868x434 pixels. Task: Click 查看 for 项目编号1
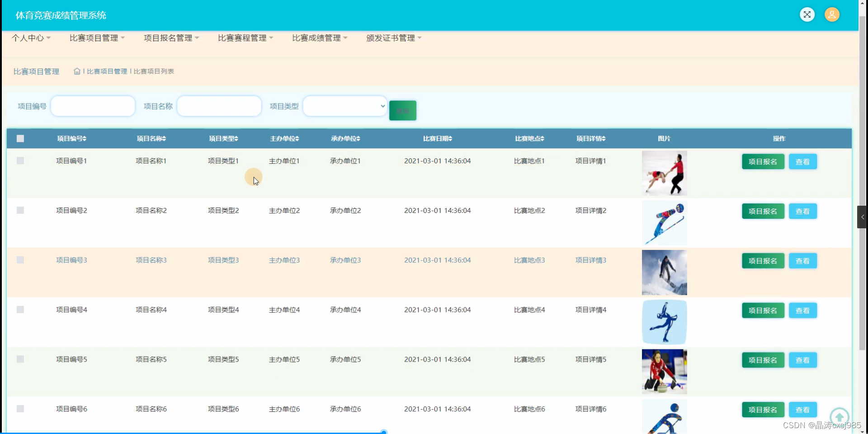click(x=803, y=162)
